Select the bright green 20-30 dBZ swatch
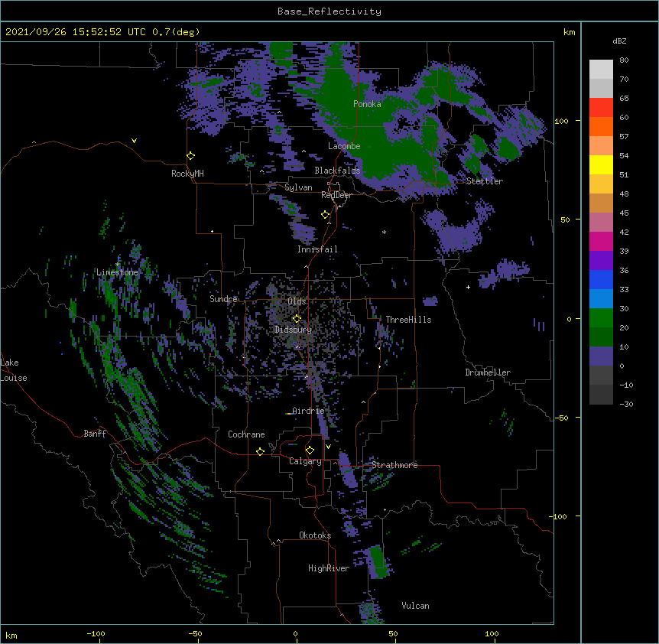This screenshot has width=659, height=644. click(601, 318)
